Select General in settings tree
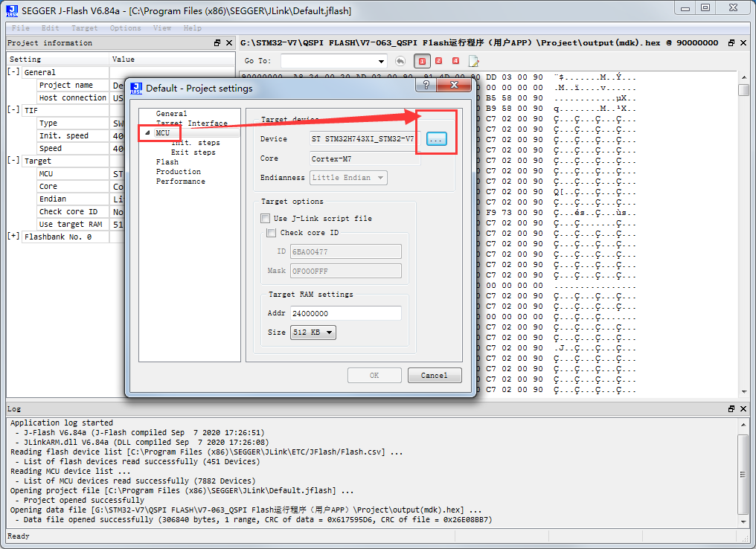The image size is (756, 549). (171, 114)
